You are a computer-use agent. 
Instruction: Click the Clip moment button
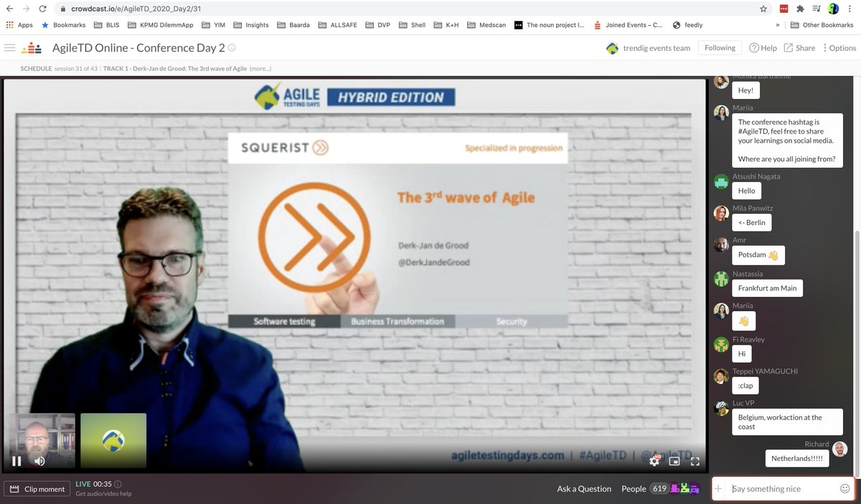click(x=37, y=489)
